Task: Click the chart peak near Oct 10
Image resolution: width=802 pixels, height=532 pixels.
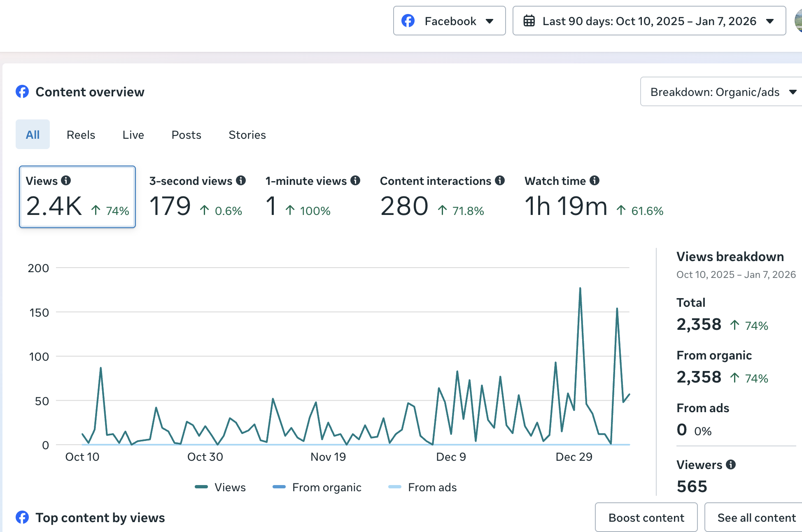Action: coord(101,368)
